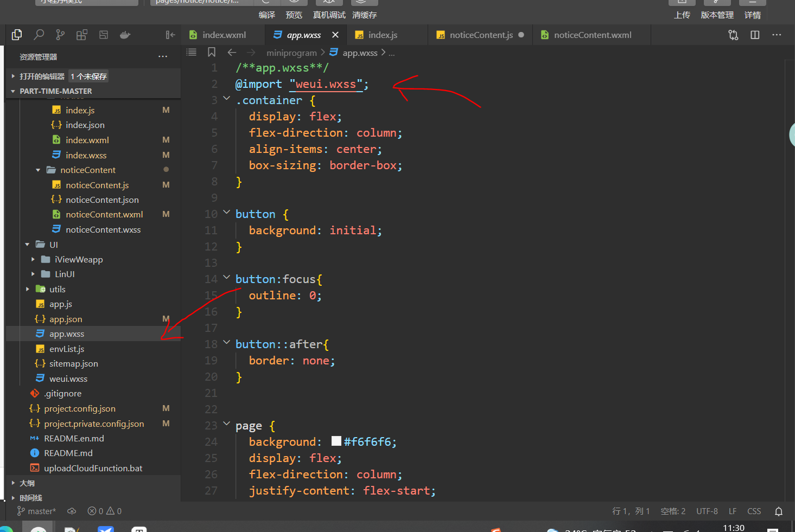This screenshot has height=532, width=795.
Task: Open explorer panel more actions ellipsis
Action: tap(163, 56)
